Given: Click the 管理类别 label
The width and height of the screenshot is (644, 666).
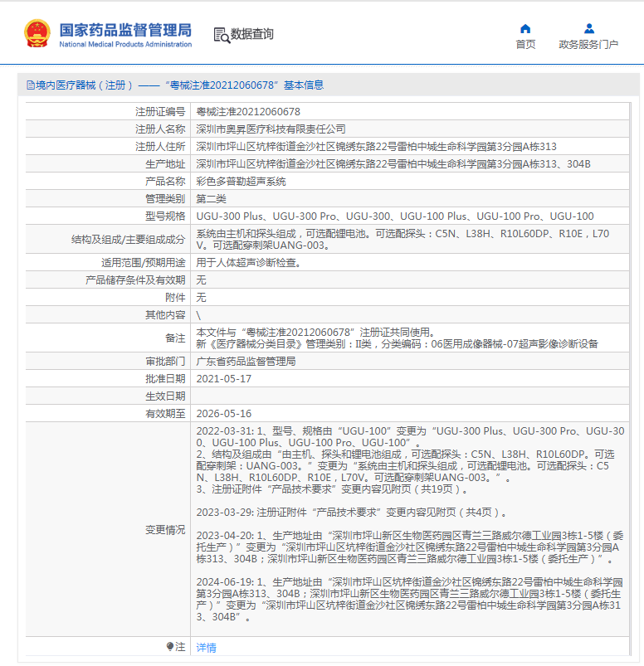Looking at the screenshot, I should tap(165, 199).
